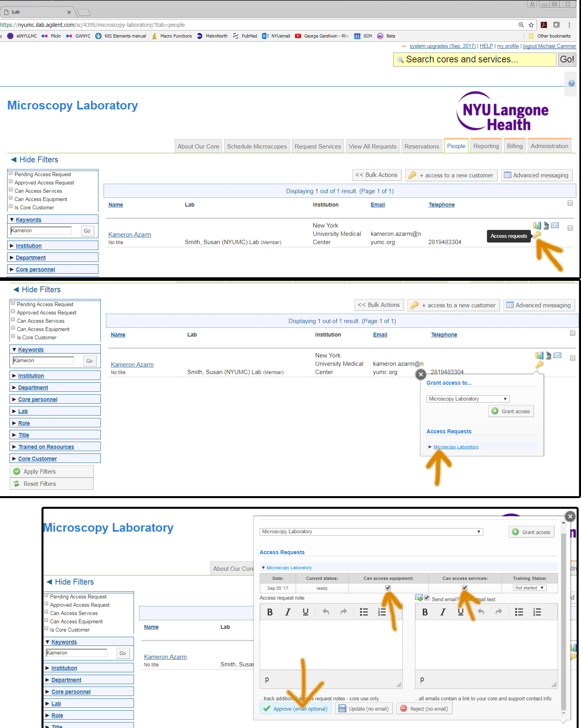
Task: Open the Training Status 'Not started' dropdown
Action: [530, 588]
